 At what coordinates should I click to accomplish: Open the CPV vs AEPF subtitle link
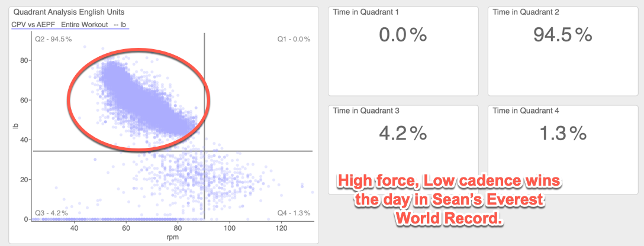coord(70,25)
